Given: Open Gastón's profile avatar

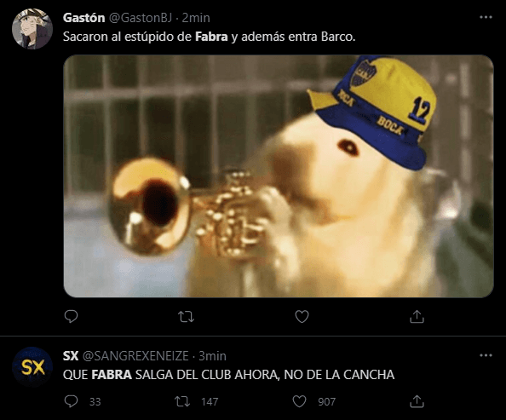Looking at the screenshot, I should click(32, 29).
